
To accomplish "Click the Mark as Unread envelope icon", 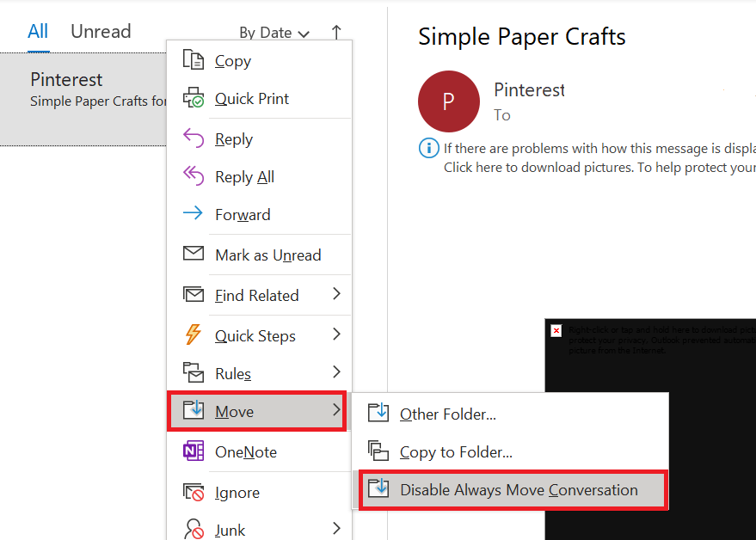I will 194,253.
